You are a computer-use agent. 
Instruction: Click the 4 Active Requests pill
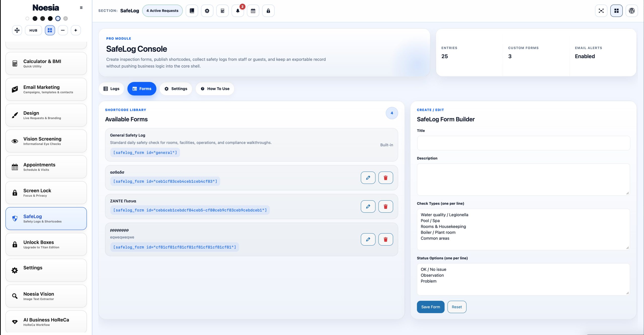coord(163,11)
